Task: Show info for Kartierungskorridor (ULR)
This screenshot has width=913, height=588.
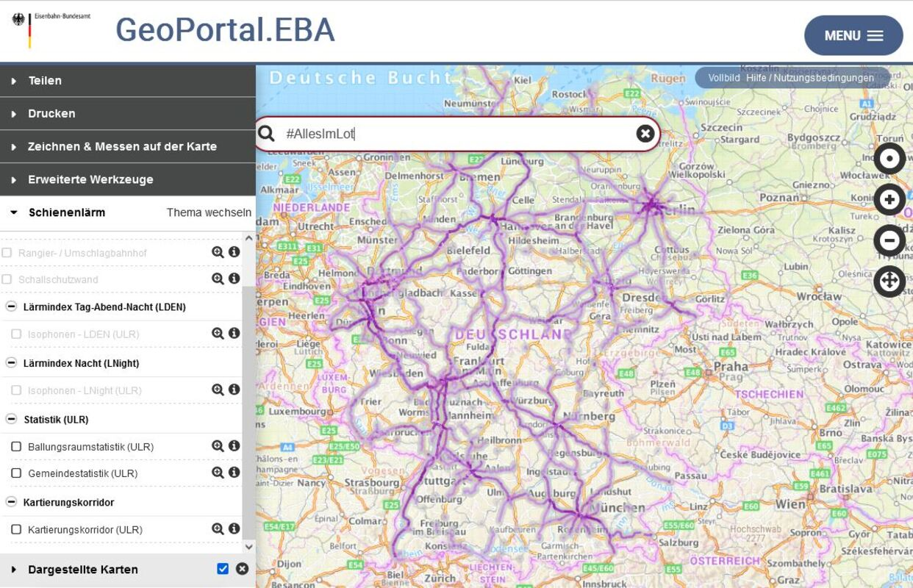Action: pos(234,528)
